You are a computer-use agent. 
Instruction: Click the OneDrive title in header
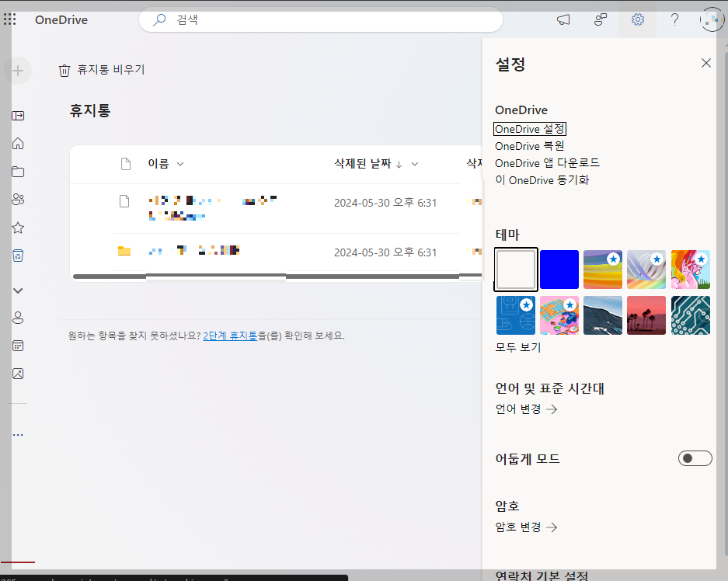pos(61,19)
